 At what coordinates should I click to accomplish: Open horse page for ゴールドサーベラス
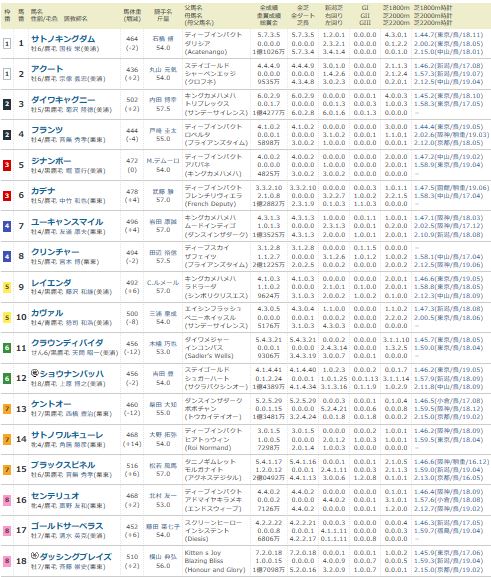tap(67, 526)
